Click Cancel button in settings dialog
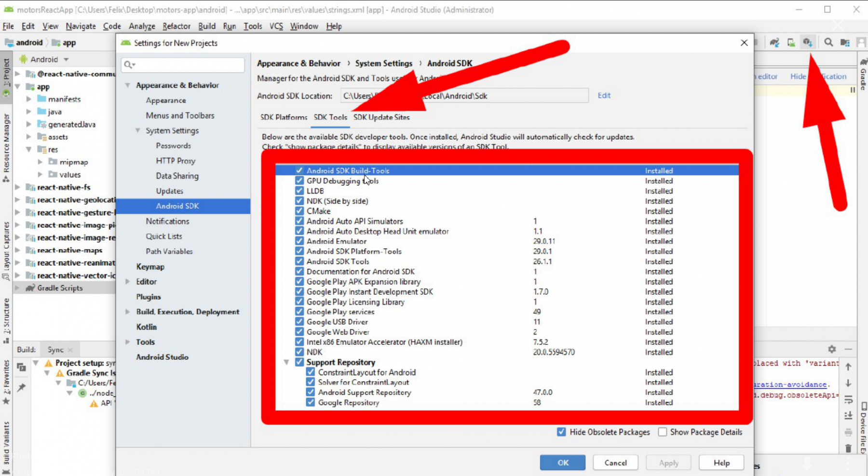This screenshot has height=476, width=868. (x=616, y=463)
